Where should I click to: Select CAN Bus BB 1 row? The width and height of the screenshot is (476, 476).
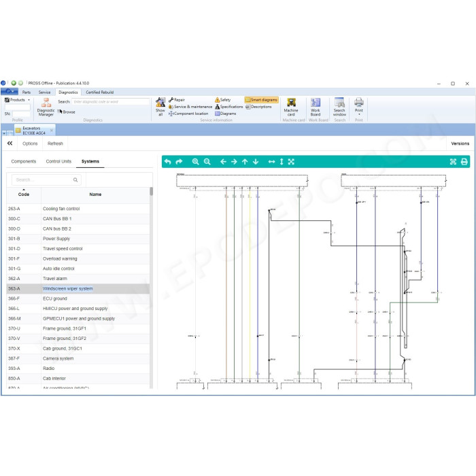coord(78,219)
